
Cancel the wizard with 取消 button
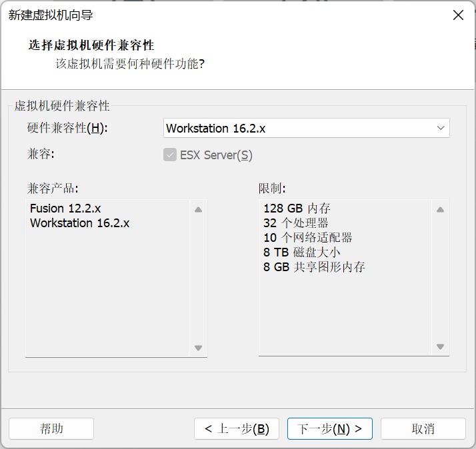point(423,428)
